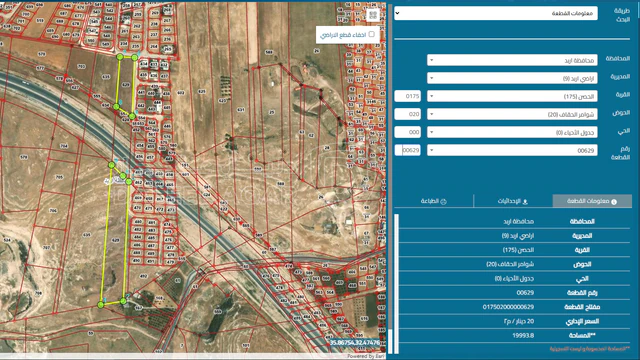Image resolution: width=640 pixels, height=360 pixels.
Task: Click the village code field '0175'
Action: 407,96
